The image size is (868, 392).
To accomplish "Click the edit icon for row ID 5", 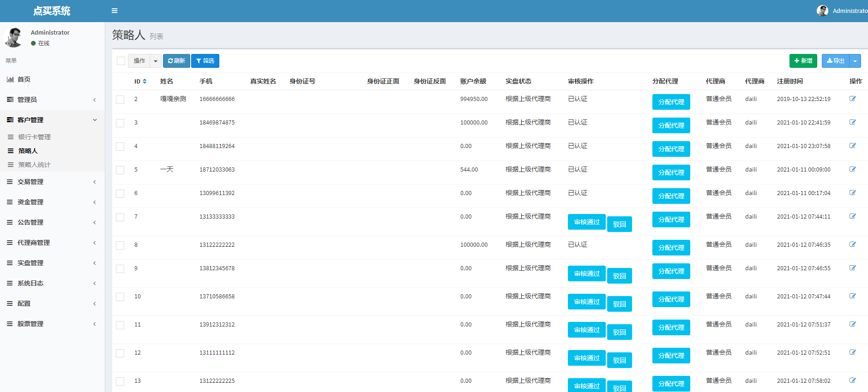I will point(852,169).
